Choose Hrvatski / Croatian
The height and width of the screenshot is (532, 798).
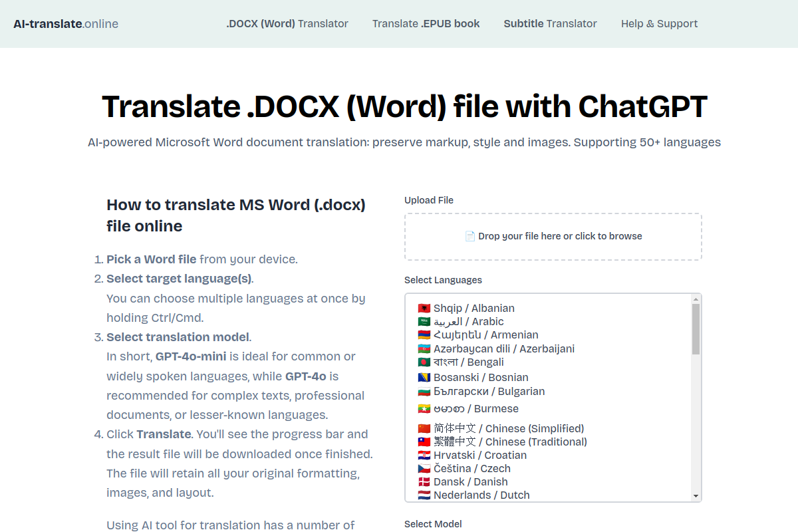click(x=548, y=455)
